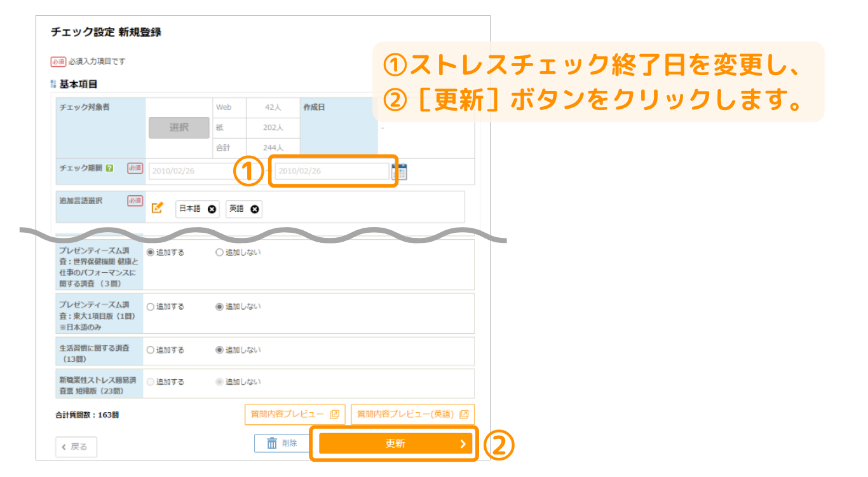Select 追加する for 東大1項目版 presenteeism survey
This screenshot has width=868, height=477.
point(151,307)
